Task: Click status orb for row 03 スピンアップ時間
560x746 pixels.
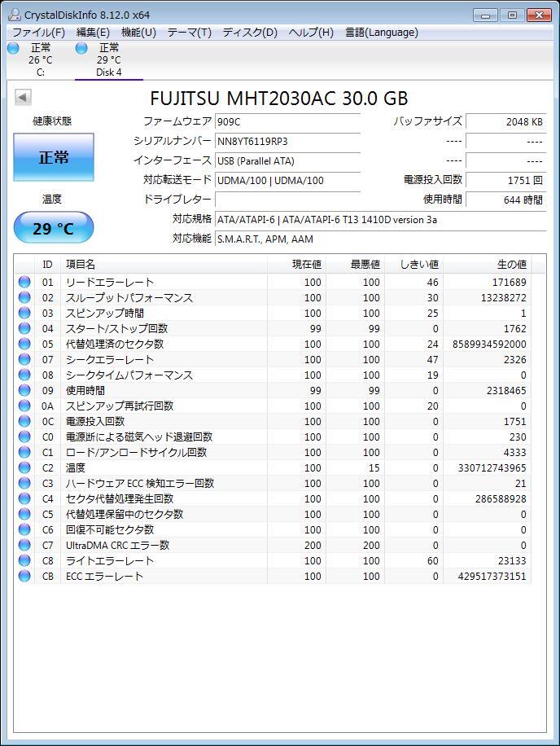Action: [24, 313]
